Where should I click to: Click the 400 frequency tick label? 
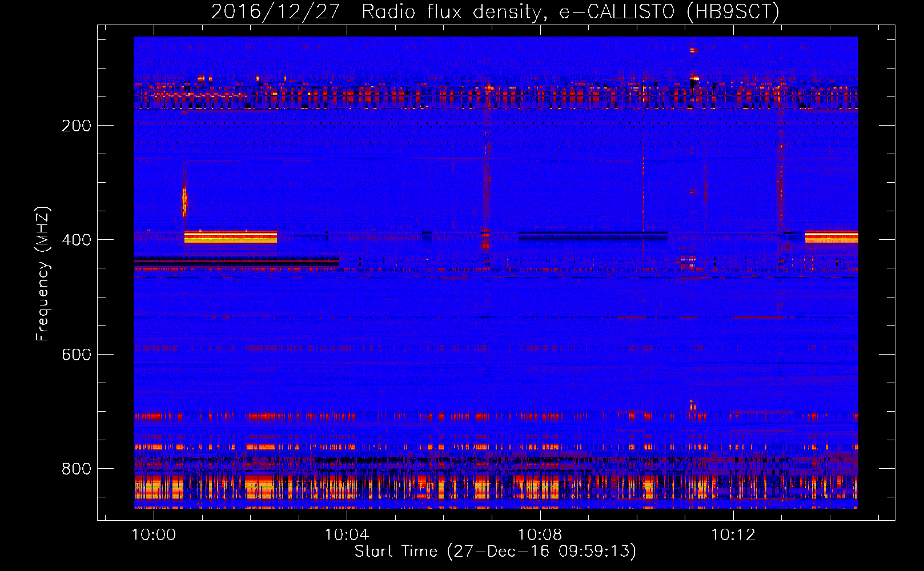77,240
